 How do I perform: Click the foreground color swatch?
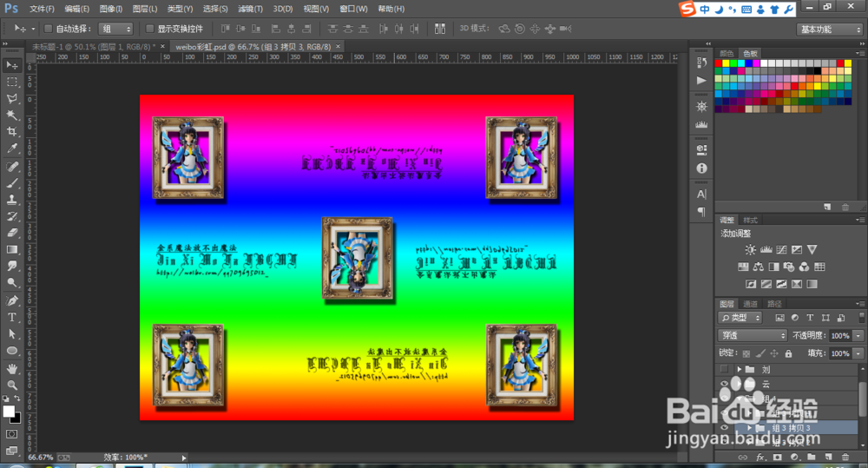[x=9, y=411]
